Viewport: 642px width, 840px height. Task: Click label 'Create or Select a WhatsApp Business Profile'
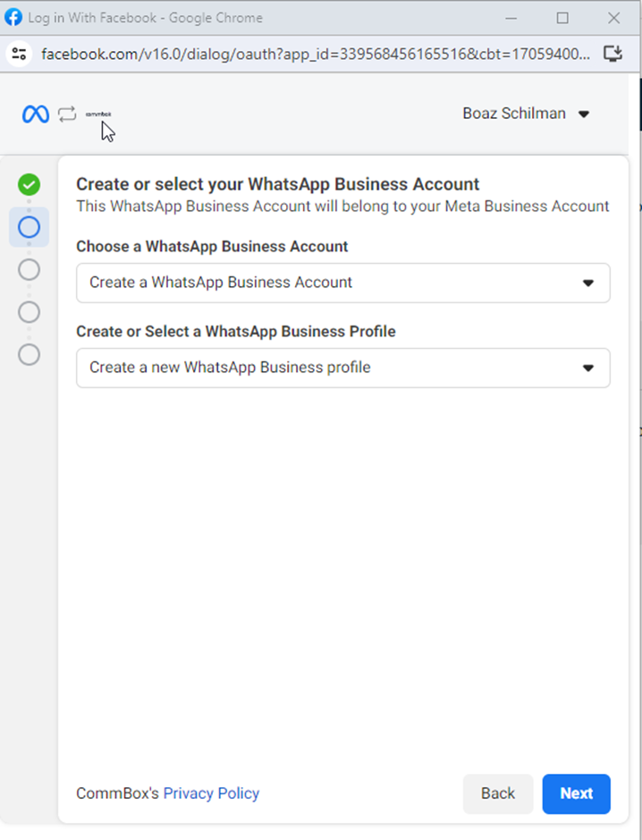[x=235, y=332]
